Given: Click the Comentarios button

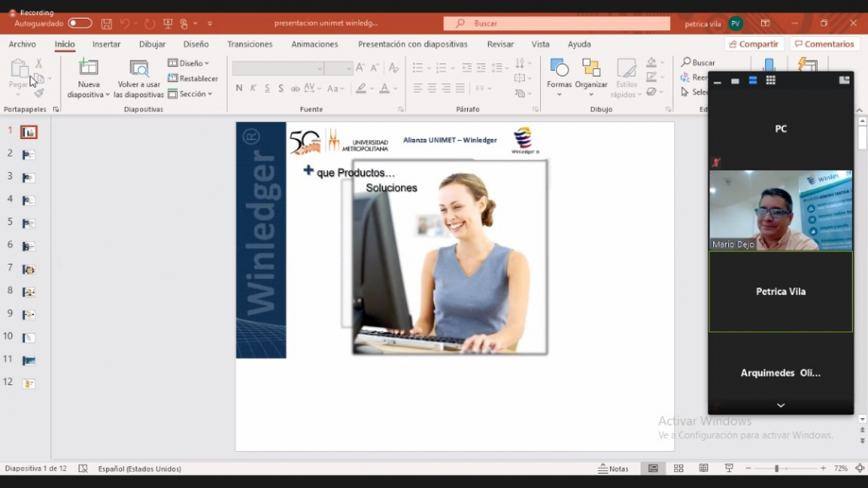Looking at the screenshot, I should tap(824, 45).
